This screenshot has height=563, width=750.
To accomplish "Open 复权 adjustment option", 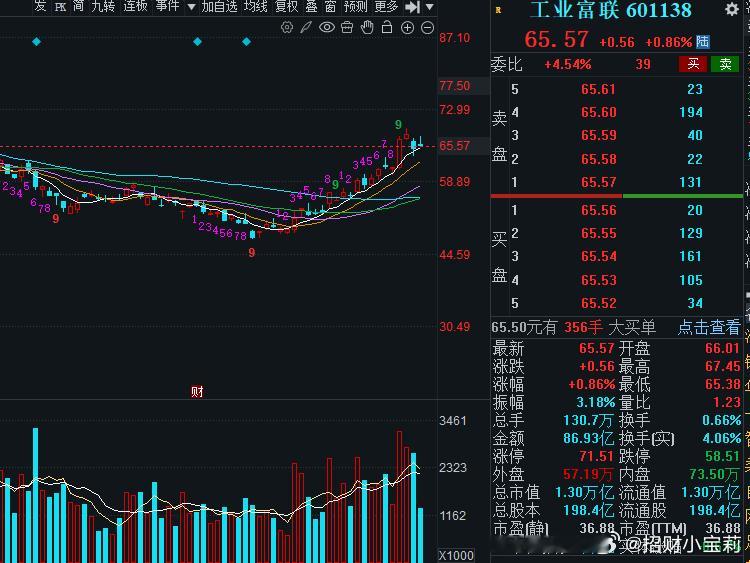I will [x=287, y=6].
